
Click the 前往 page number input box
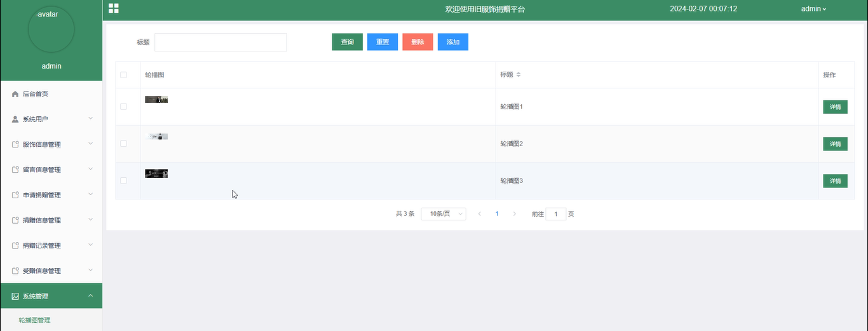click(556, 214)
